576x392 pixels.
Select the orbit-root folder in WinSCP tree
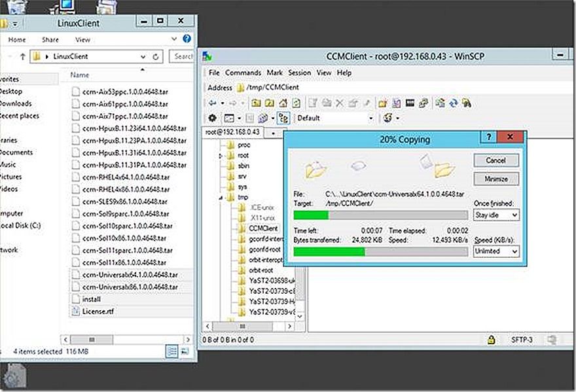click(x=261, y=270)
